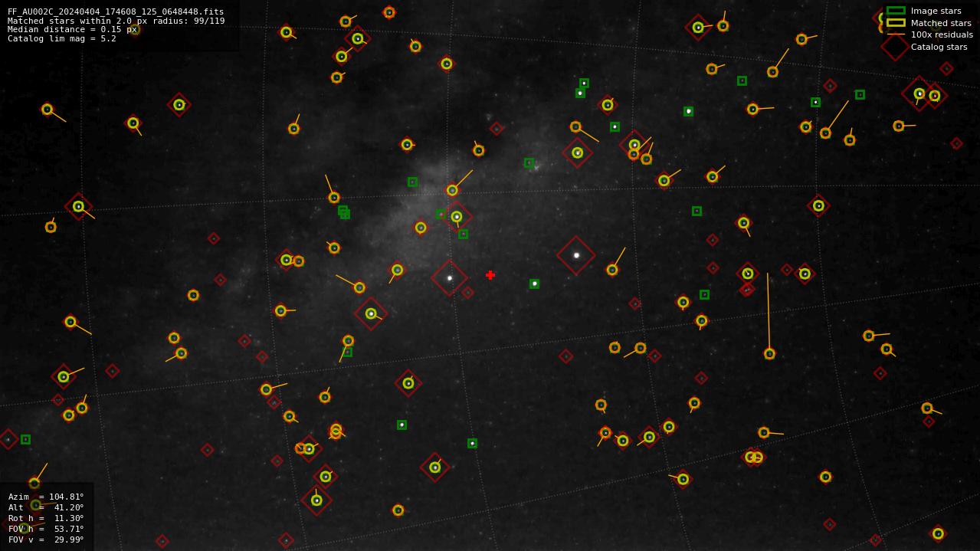The width and height of the screenshot is (980, 551).
Task: Click the yellow Matched stars legend box
Action: [896, 23]
